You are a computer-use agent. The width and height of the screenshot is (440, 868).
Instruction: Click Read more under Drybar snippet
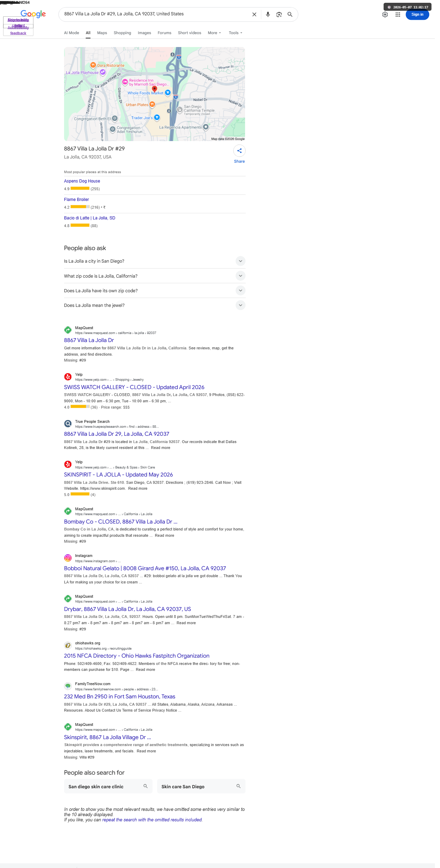pyautogui.click(x=186, y=623)
